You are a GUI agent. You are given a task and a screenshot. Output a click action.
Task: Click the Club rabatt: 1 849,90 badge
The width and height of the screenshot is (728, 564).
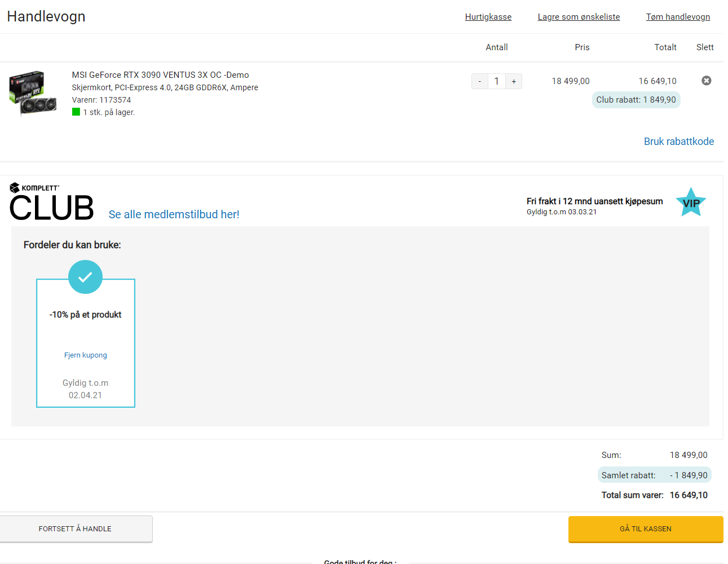click(x=636, y=100)
